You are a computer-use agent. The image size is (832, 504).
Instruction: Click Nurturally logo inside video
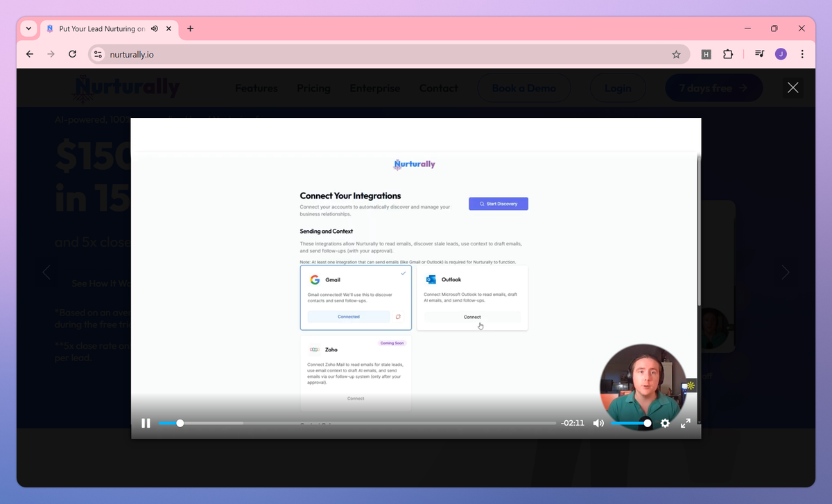click(x=415, y=164)
